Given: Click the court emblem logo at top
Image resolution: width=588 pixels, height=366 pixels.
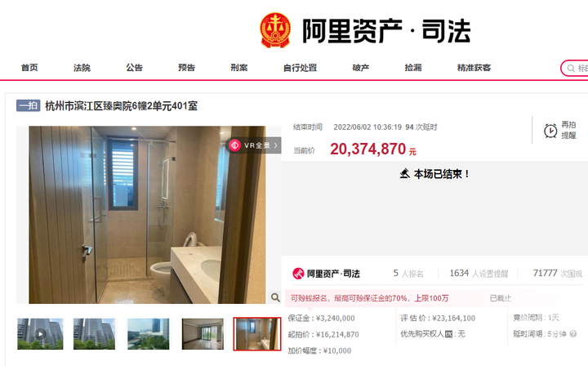Looking at the screenshot, I should 275,30.
